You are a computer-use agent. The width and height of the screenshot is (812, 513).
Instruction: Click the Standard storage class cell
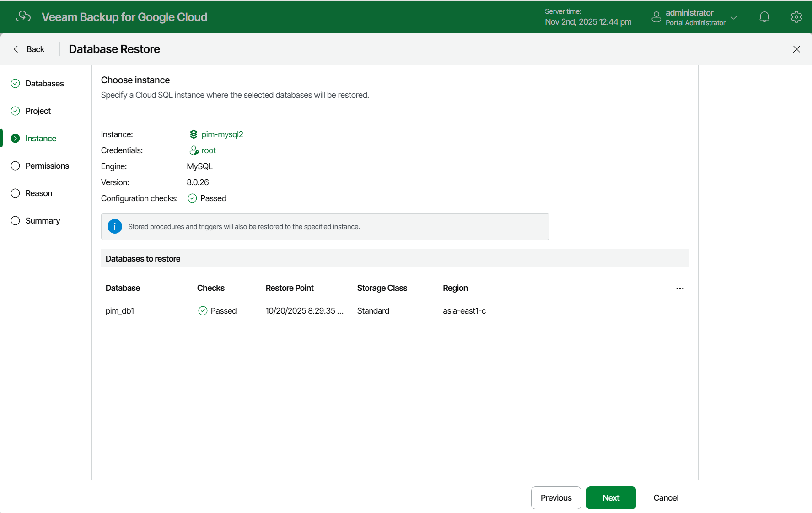click(x=373, y=311)
